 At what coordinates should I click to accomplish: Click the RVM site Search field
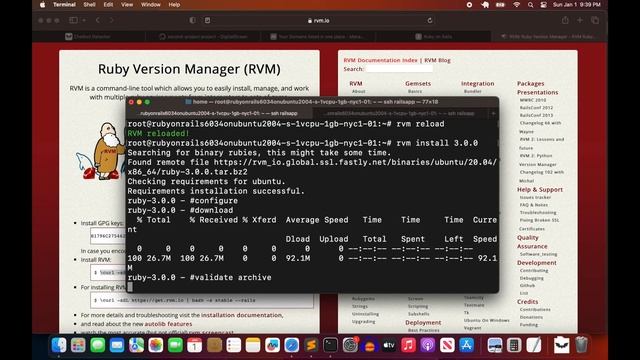399,69
